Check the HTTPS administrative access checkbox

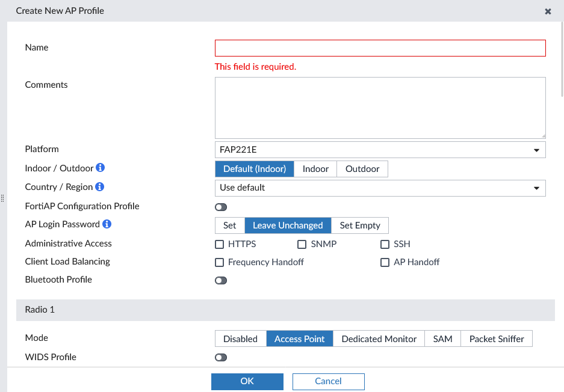(220, 244)
